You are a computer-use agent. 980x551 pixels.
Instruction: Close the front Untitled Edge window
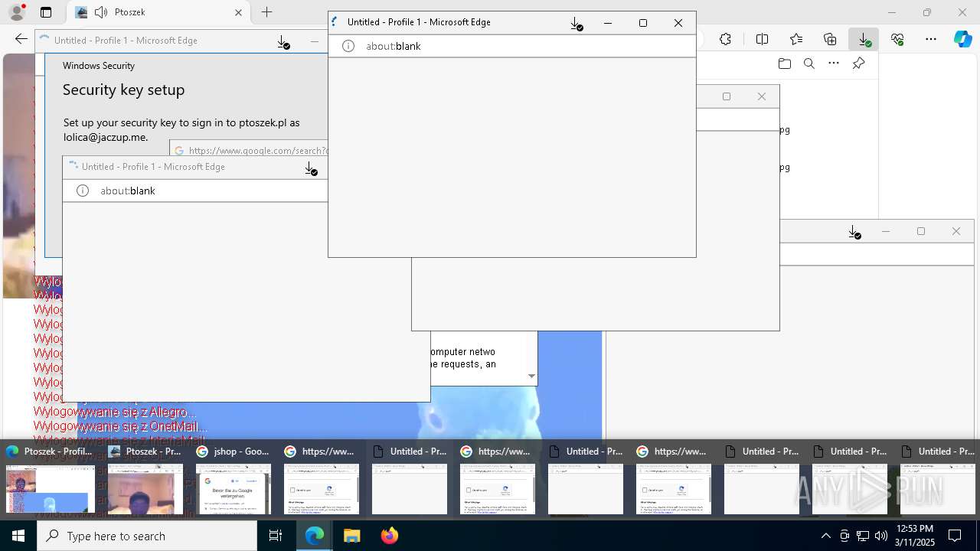point(678,23)
